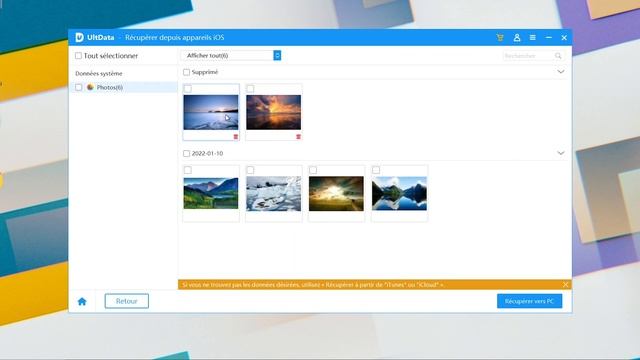640x360 pixels.
Task: Open the snowy ice thumbnail
Action: (x=273, y=193)
